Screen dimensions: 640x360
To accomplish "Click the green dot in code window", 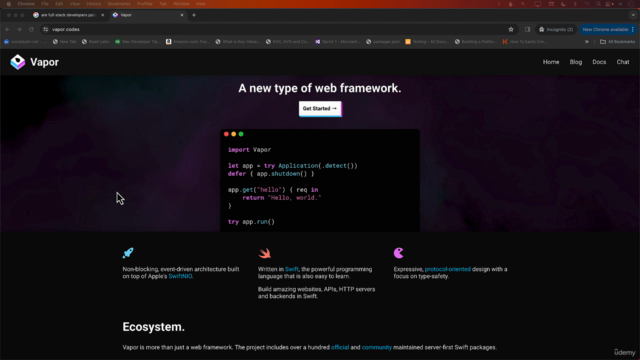I will pos(241,134).
